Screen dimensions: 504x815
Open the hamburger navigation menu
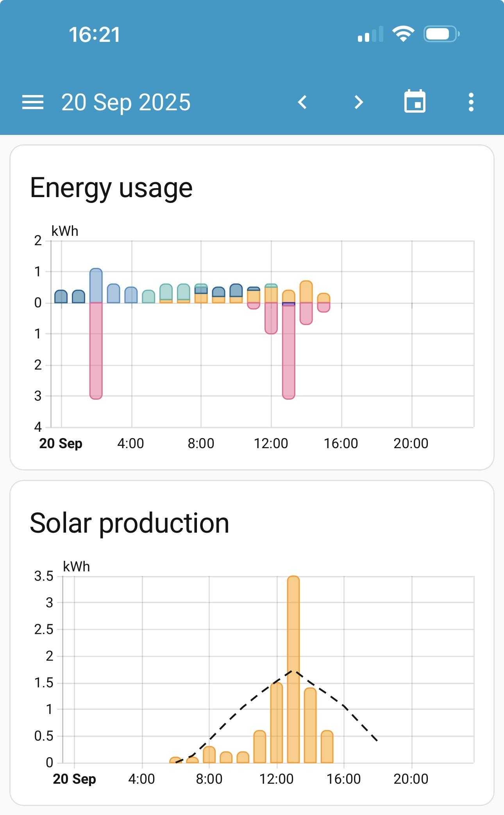[33, 102]
